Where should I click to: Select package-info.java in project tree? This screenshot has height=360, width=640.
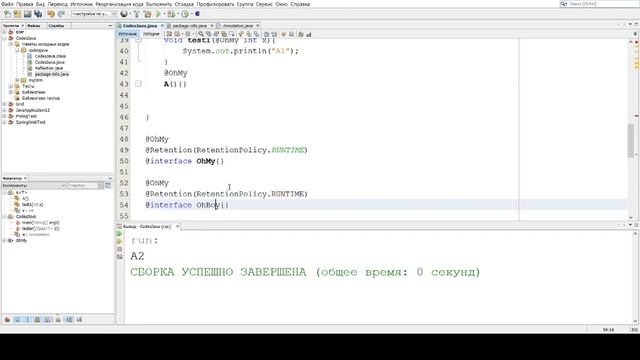[x=51, y=74]
